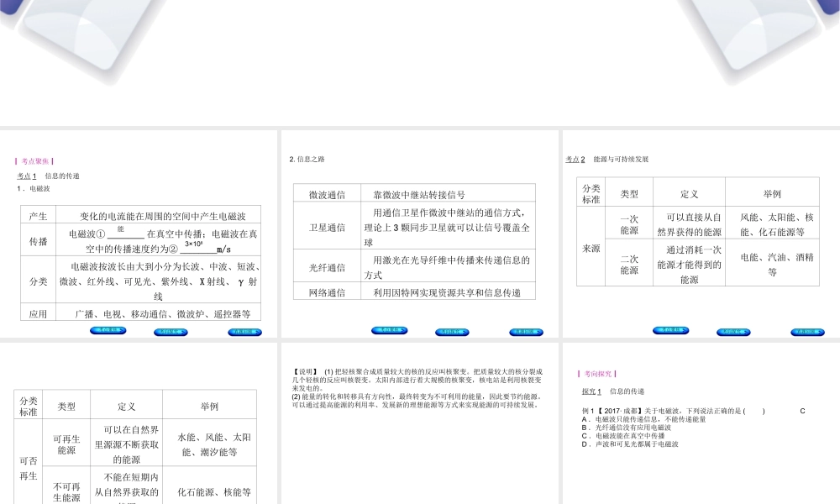Screen dimensions: 840x504
Task: Click leftmost blue nav button on 电磁波 slide
Action: click(x=108, y=330)
